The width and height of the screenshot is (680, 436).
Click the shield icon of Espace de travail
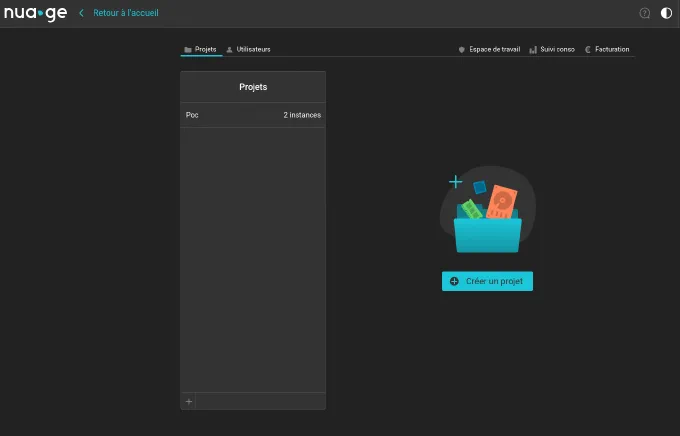click(x=461, y=50)
